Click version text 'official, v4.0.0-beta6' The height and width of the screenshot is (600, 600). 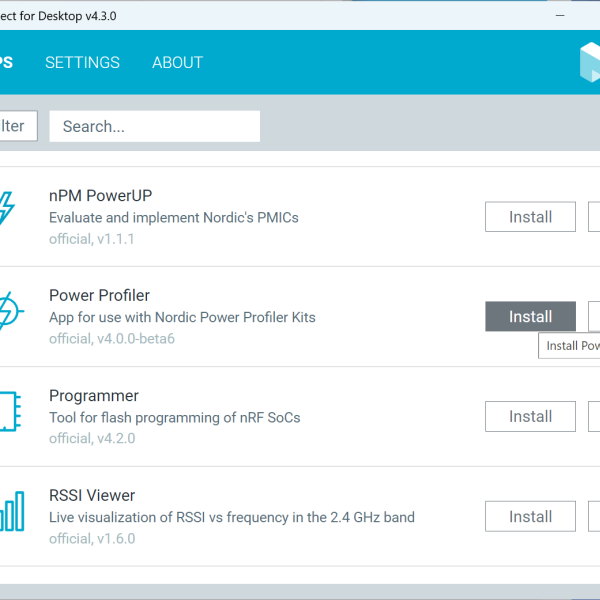pos(112,339)
